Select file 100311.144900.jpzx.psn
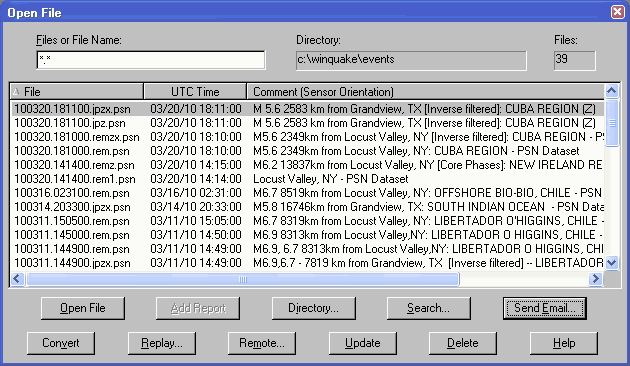 coord(72,263)
